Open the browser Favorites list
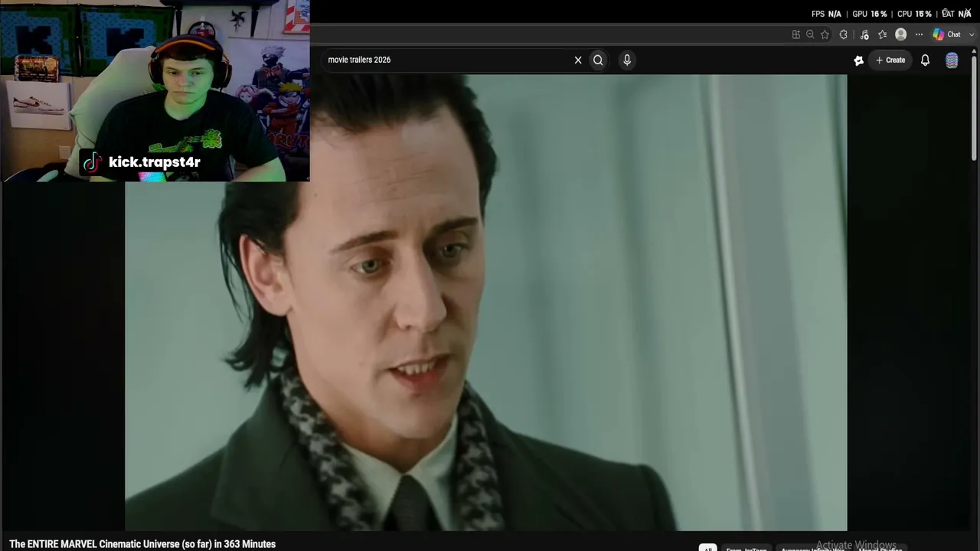This screenshot has height=551, width=980. coord(882,34)
